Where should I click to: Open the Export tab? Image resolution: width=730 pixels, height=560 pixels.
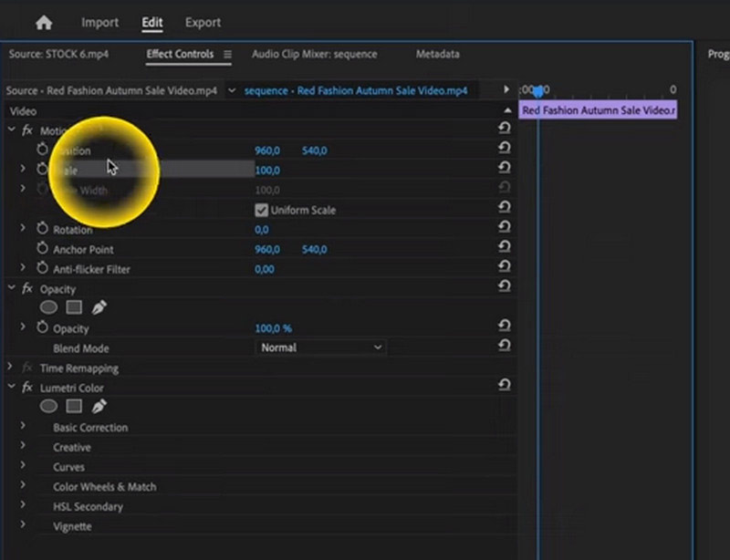click(x=203, y=22)
